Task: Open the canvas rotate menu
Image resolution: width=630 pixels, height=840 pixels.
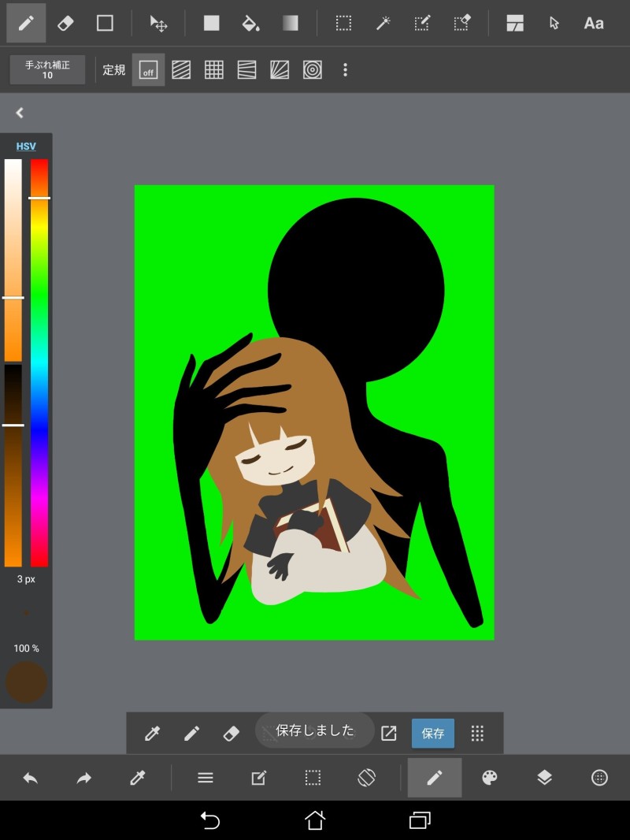Action: tap(367, 778)
